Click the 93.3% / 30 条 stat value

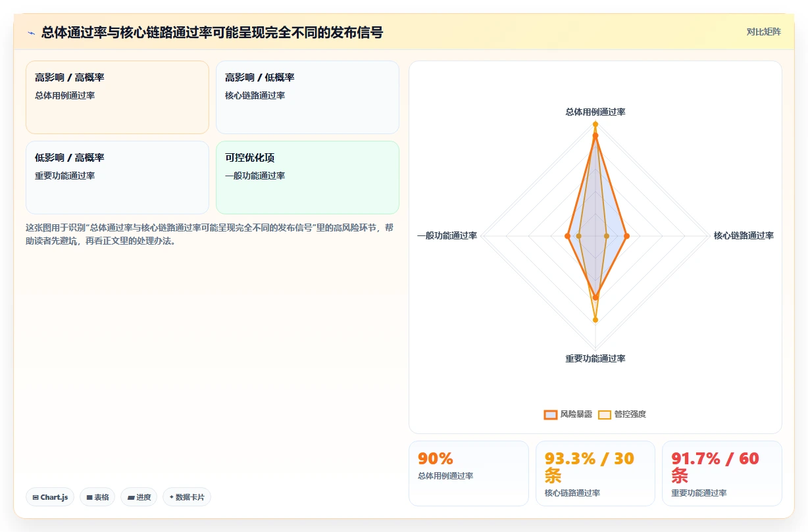point(589,468)
